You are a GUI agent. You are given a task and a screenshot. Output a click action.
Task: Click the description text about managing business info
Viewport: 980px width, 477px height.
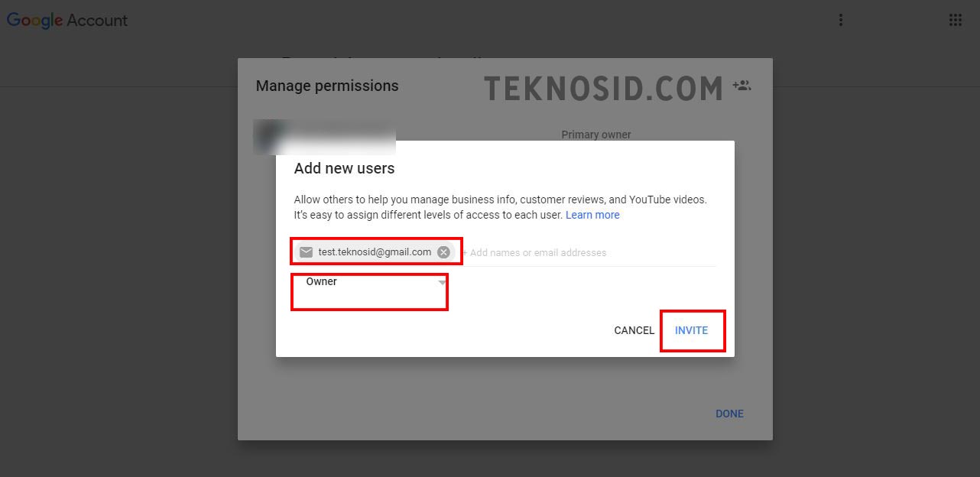(x=501, y=207)
